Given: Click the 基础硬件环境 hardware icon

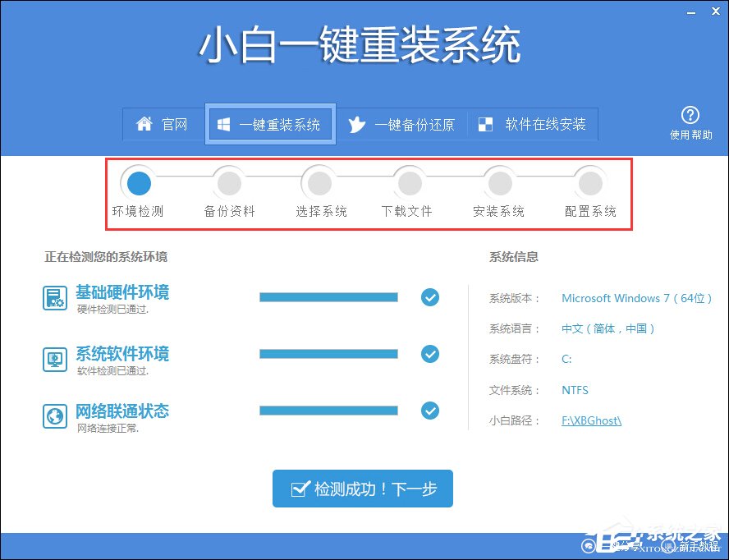Looking at the screenshot, I should click(54, 298).
